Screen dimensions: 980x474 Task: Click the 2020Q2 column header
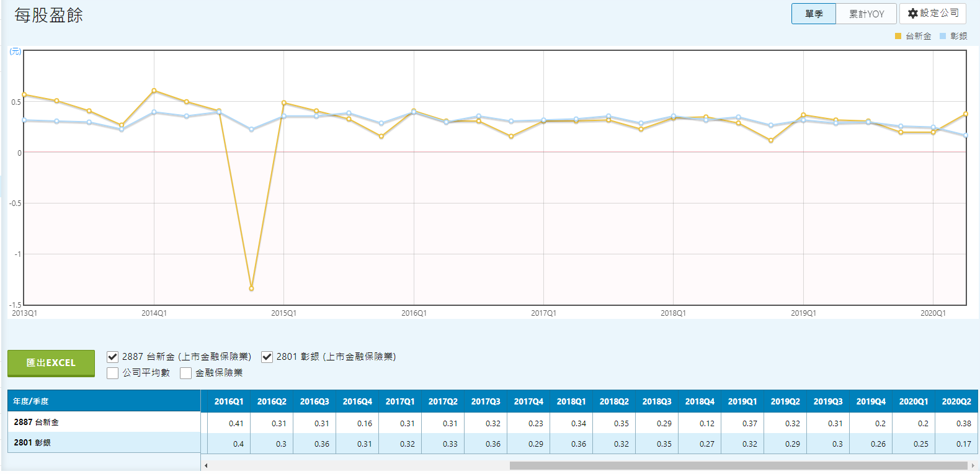tap(956, 401)
